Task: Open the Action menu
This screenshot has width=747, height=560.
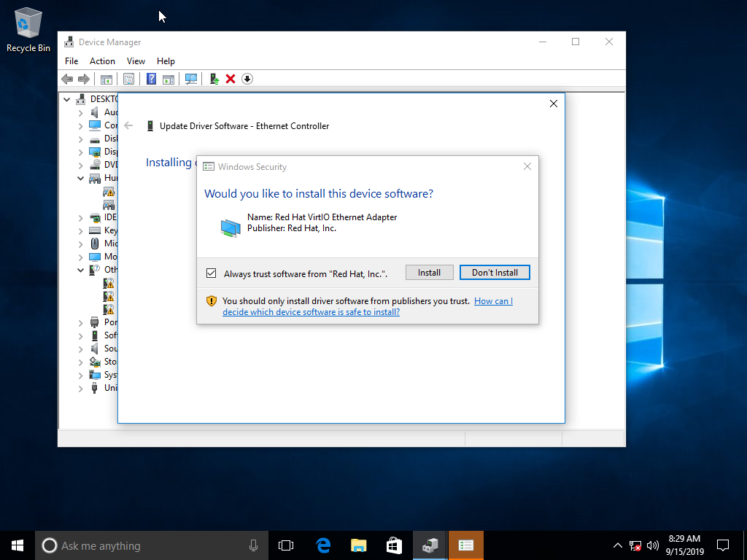Action: tap(102, 61)
